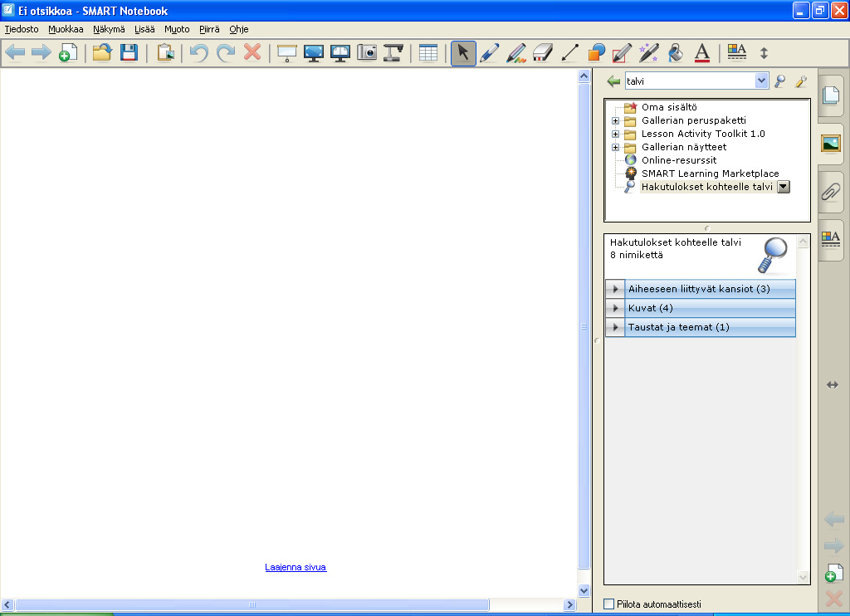The width and height of the screenshot is (850, 616).
Task: Click the page vertical scrollbar down arrow
Action: click(x=584, y=591)
